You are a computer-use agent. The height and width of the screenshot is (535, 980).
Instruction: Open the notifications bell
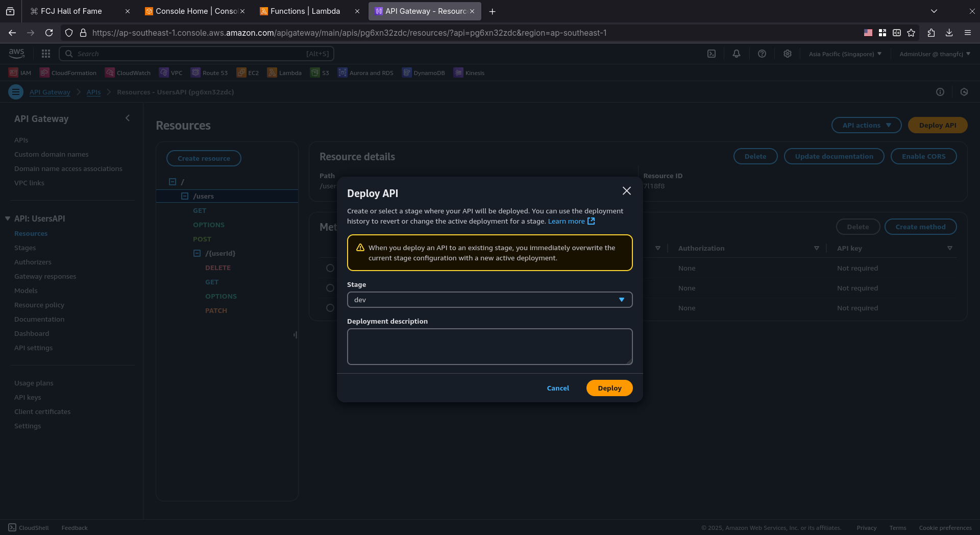point(737,54)
